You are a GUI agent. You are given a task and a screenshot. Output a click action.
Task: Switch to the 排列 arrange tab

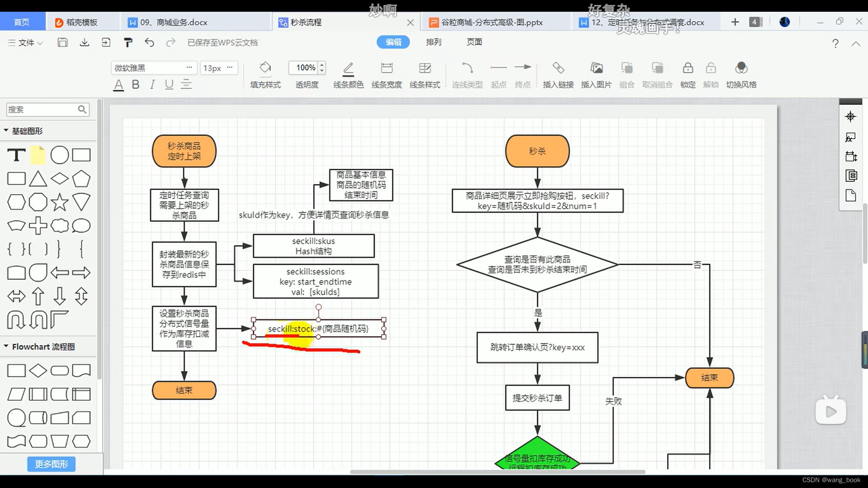pos(434,42)
